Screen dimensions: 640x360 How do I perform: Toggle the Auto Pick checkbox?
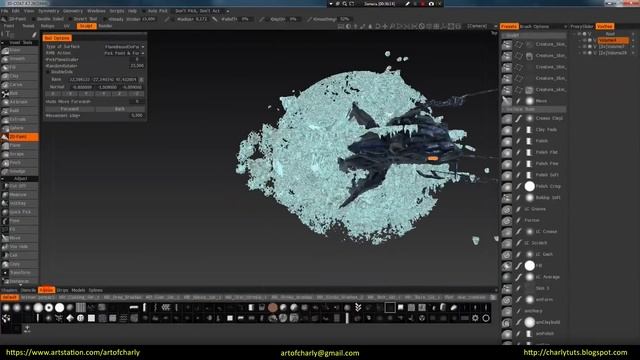144,11
